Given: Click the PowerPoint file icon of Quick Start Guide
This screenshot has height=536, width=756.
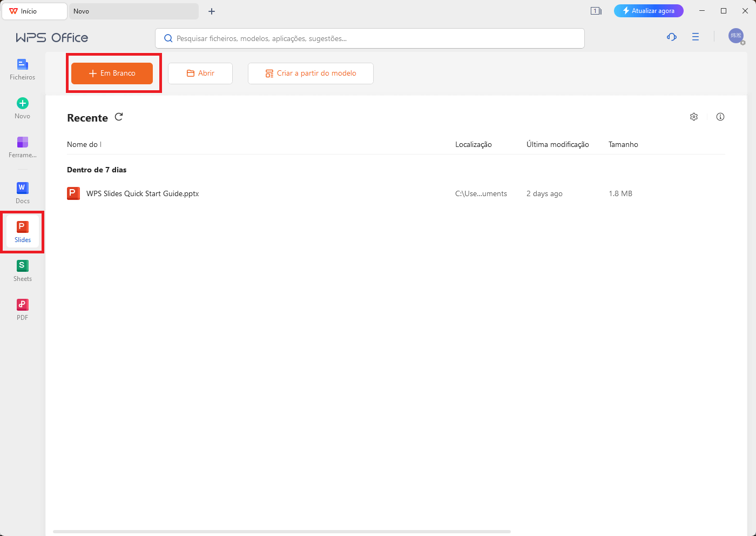Looking at the screenshot, I should click(x=73, y=193).
